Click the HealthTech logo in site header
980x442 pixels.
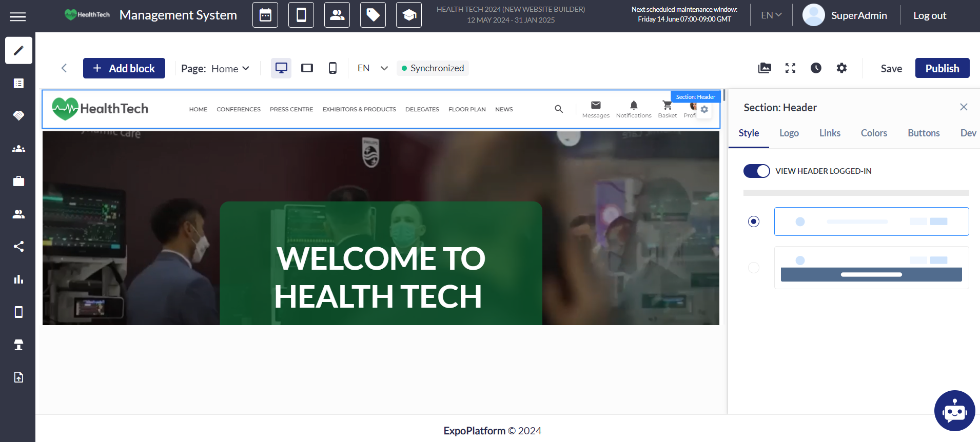(x=100, y=109)
